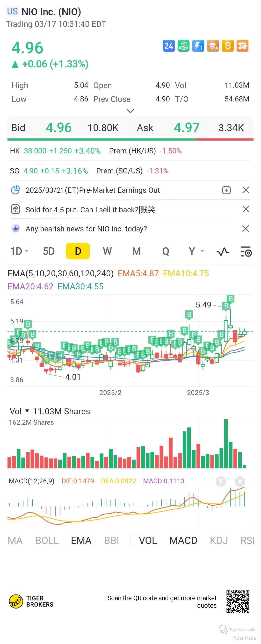
Task: Open the earnings pie chart icon
Action: point(15,190)
